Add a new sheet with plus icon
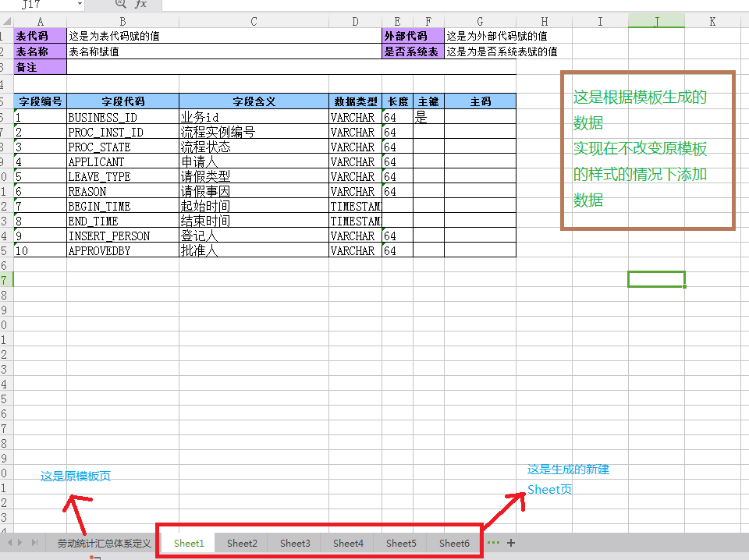 510,543
